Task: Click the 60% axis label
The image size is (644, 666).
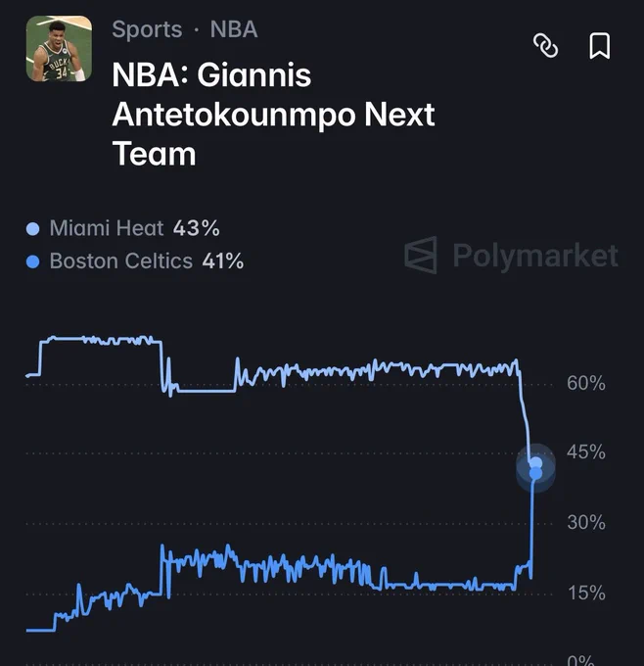Action: click(586, 383)
